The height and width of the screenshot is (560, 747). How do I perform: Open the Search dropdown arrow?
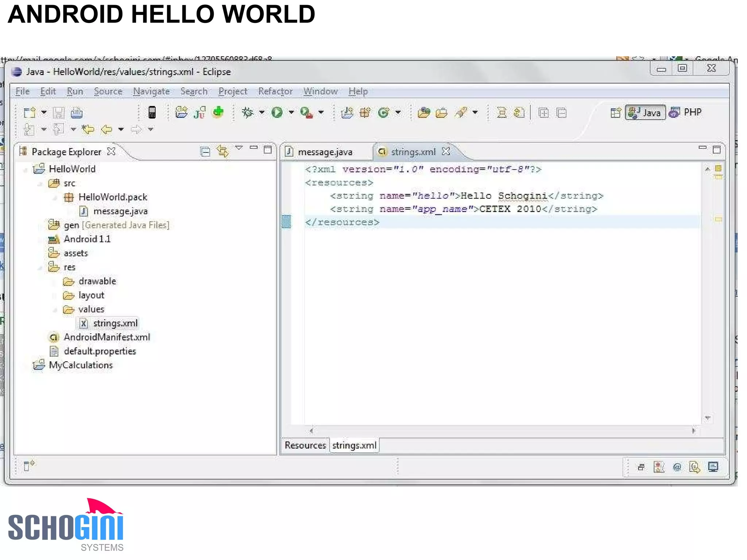tap(475, 113)
